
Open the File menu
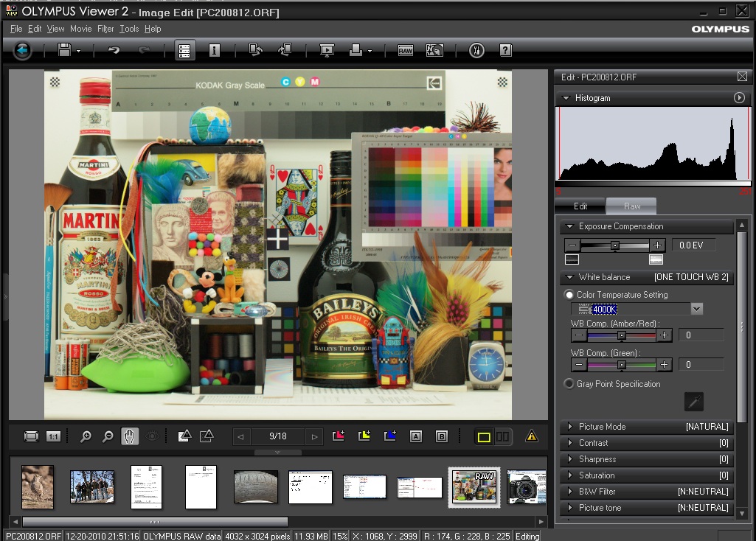[16, 29]
